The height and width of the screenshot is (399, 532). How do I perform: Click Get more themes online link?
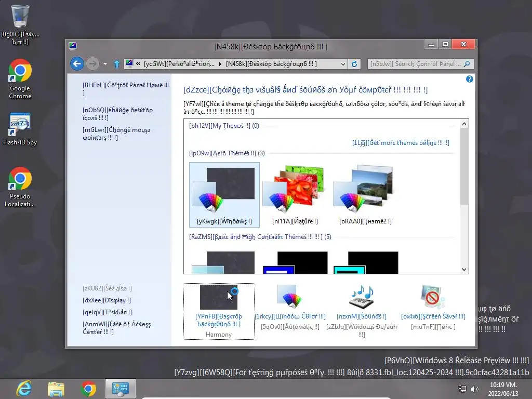coord(401,143)
